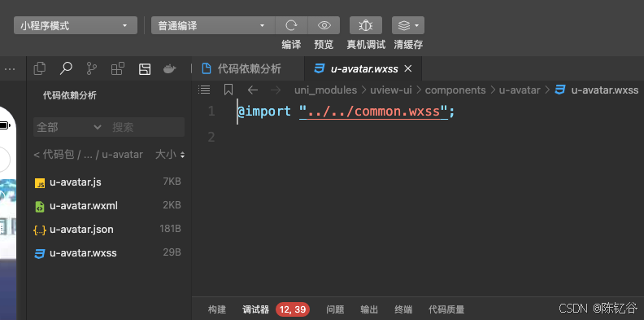
Task: Click uview-ui in the breadcrumb
Action: [391, 90]
